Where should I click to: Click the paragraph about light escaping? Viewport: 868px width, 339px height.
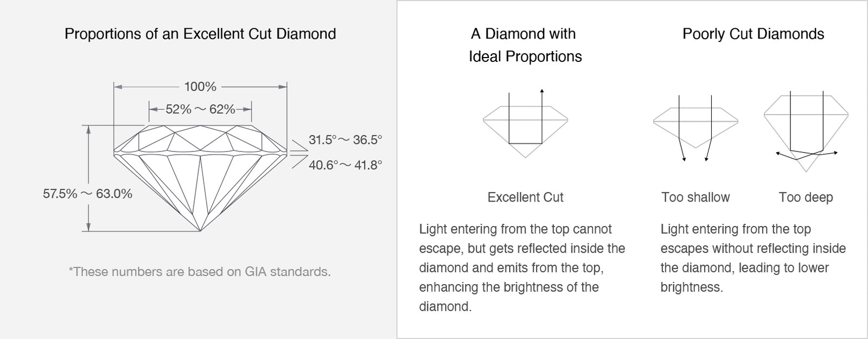coord(753,258)
